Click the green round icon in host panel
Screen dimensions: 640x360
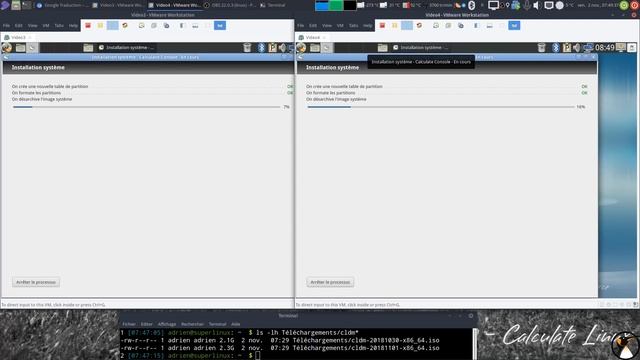coord(624,5)
